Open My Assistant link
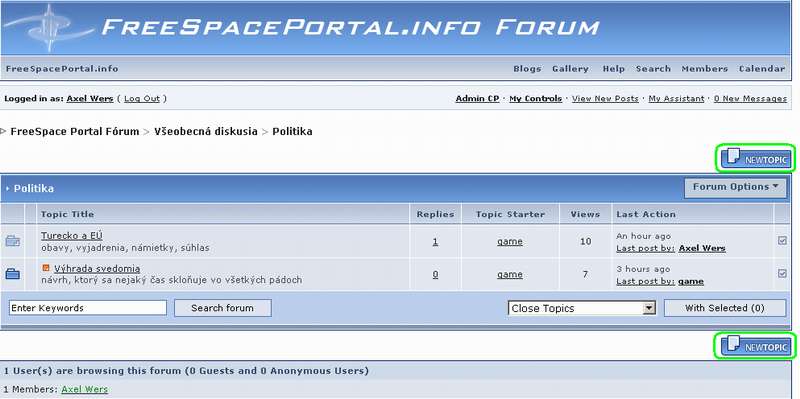 [676, 99]
